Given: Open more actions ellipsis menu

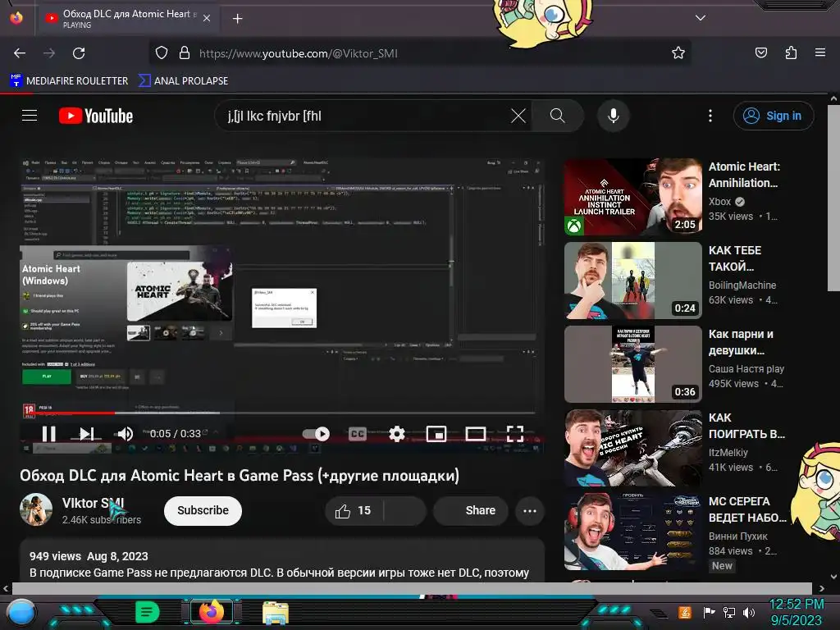Looking at the screenshot, I should [530, 511].
